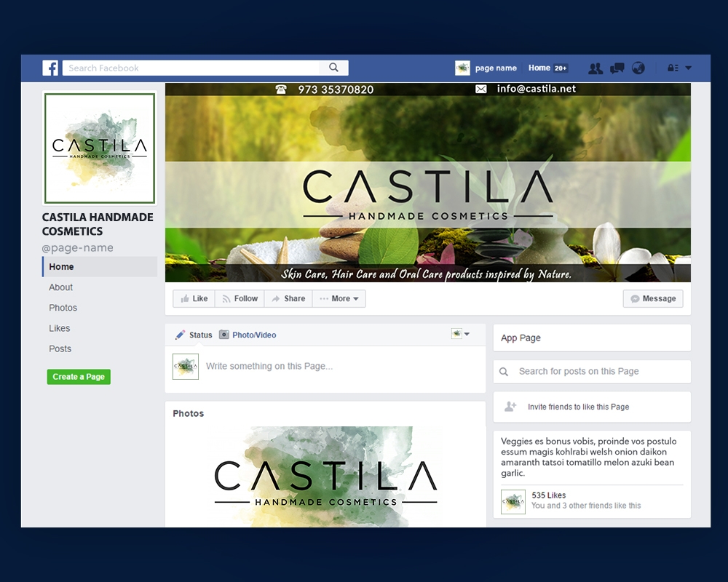This screenshot has height=582, width=728.
Task: Expand the More dropdown under cover photo
Action: pyautogui.click(x=339, y=299)
